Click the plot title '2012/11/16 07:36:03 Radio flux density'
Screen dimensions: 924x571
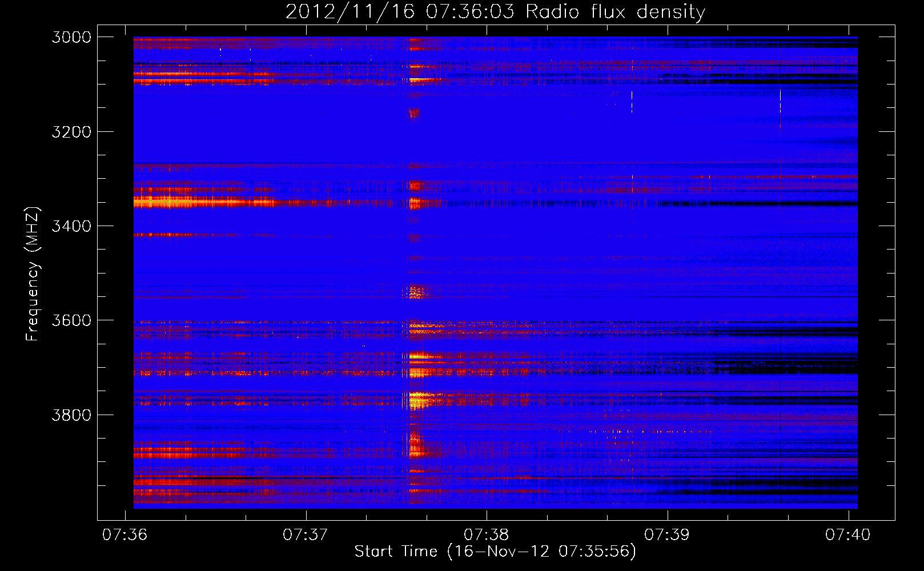pos(495,11)
